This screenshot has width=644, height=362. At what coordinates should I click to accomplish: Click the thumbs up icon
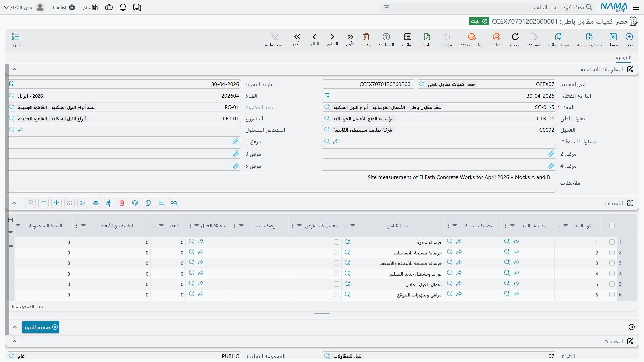point(109,7)
